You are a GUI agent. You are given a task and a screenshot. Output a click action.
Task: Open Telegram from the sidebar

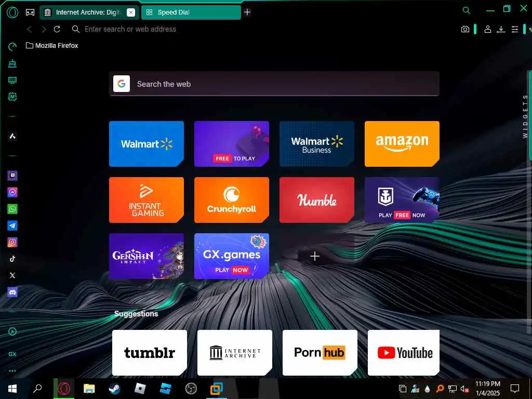pos(12,225)
